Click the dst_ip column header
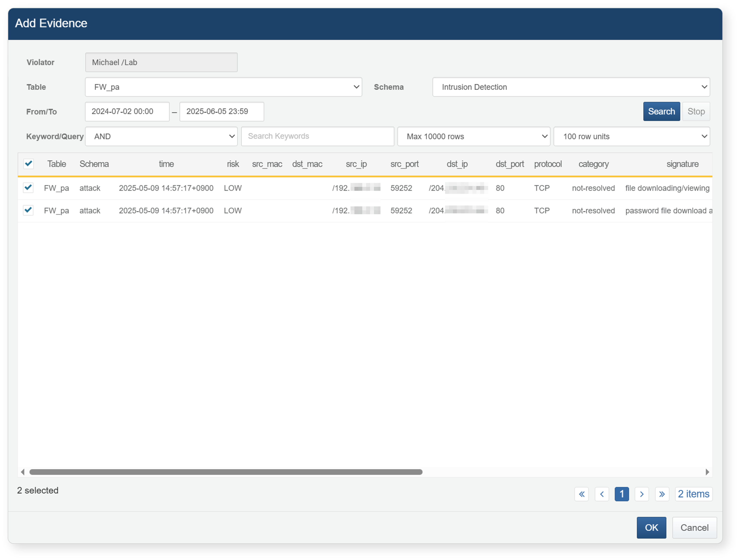 (x=457, y=164)
